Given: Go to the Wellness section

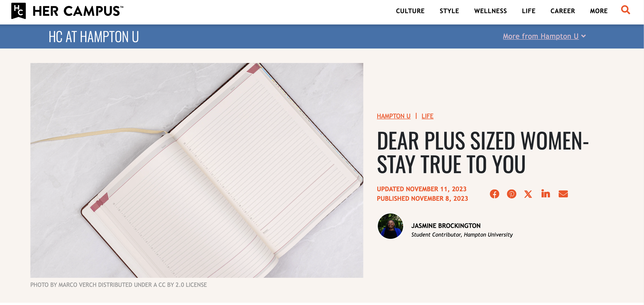Looking at the screenshot, I should coord(490,11).
